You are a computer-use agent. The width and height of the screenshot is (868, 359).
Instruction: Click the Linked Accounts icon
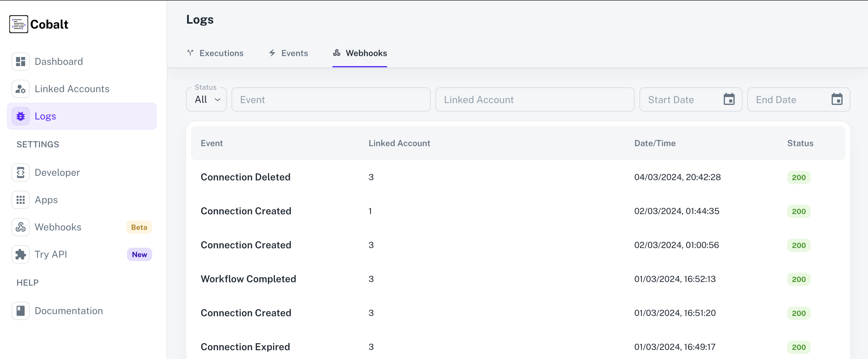pos(20,89)
